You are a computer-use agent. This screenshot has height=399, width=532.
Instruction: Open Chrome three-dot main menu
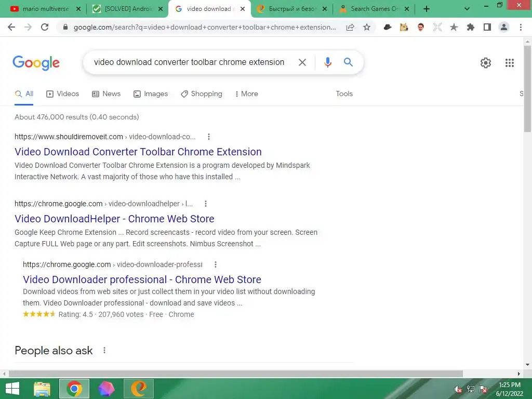[x=521, y=27]
